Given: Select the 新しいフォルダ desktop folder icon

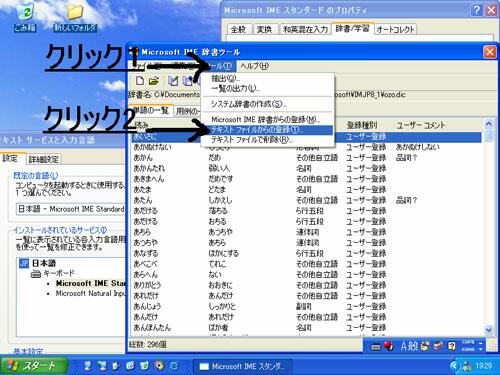Looking at the screenshot, I should point(75,17).
